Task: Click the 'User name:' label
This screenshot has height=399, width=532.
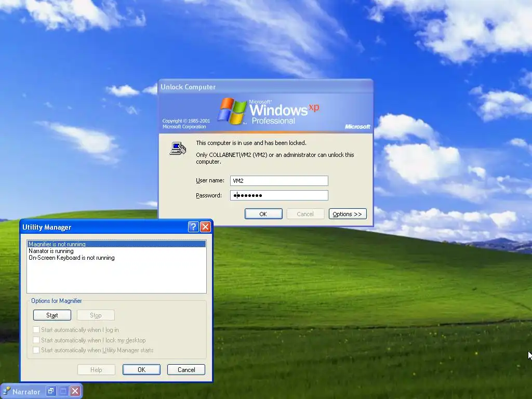Action: pyautogui.click(x=210, y=180)
